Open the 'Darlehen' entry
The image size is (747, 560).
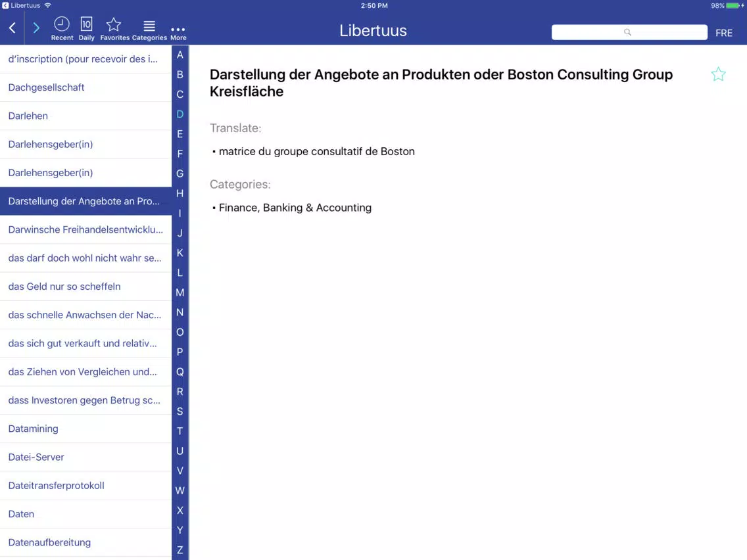tap(85, 116)
